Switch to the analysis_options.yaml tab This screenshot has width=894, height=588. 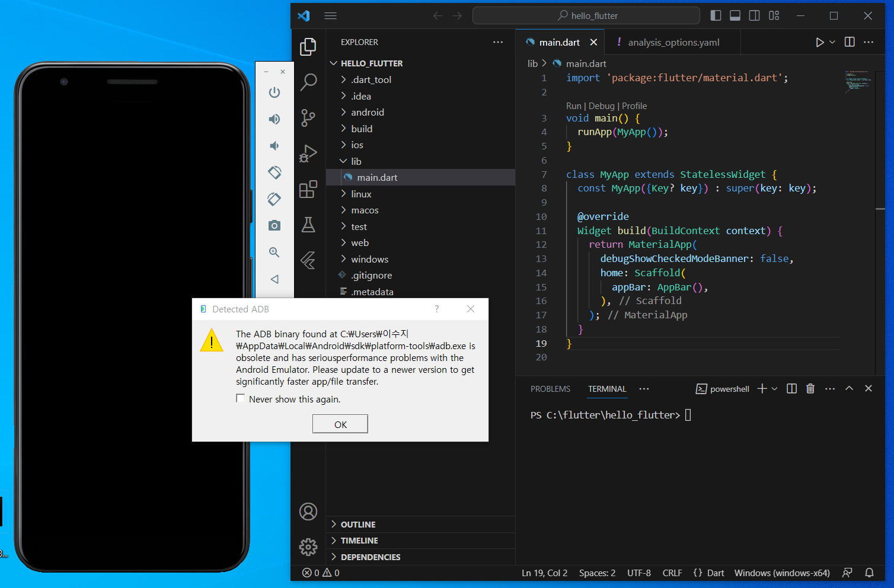(673, 42)
